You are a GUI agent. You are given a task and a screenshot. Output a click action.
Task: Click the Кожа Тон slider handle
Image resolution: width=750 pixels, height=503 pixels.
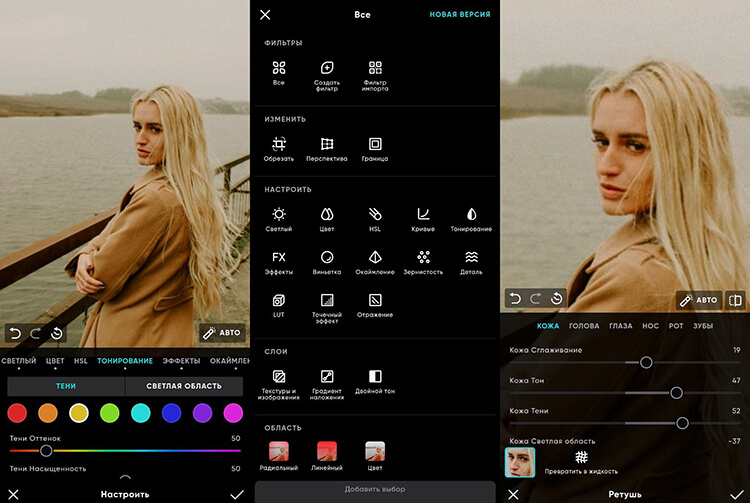pos(676,393)
